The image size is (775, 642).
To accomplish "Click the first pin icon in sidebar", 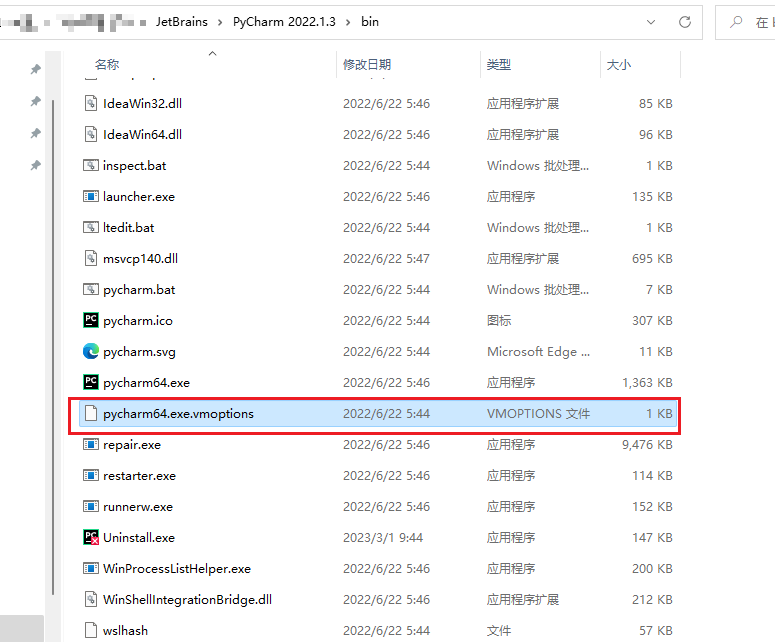I will coord(35,69).
